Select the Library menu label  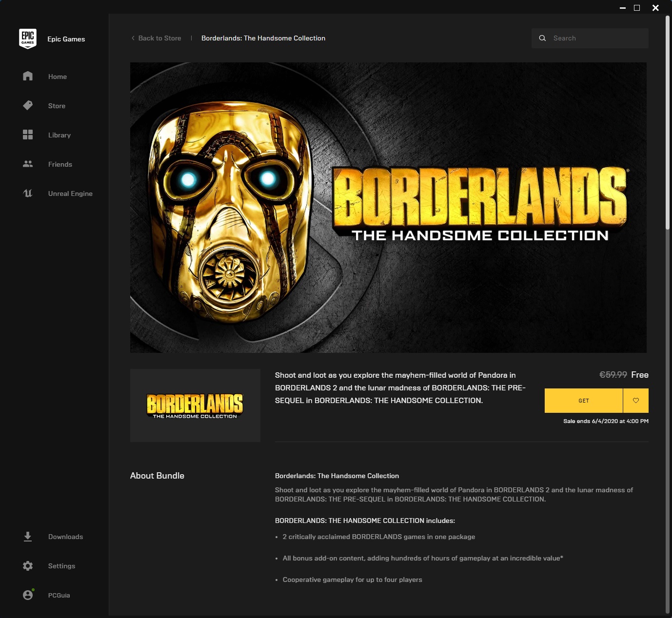[59, 135]
